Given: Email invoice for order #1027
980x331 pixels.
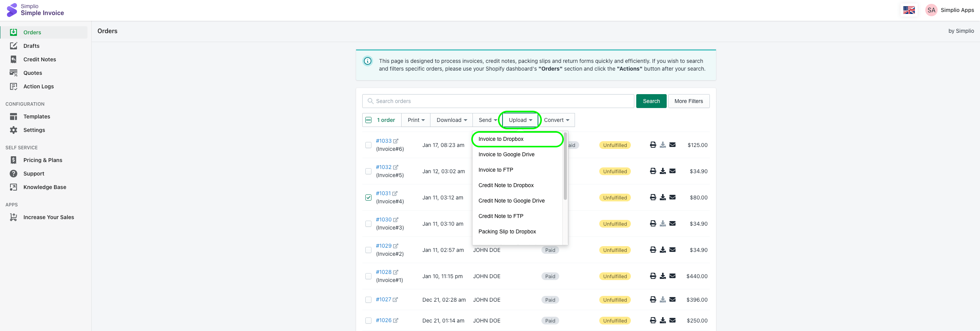Looking at the screenshot, I should (x=672, y=300).
